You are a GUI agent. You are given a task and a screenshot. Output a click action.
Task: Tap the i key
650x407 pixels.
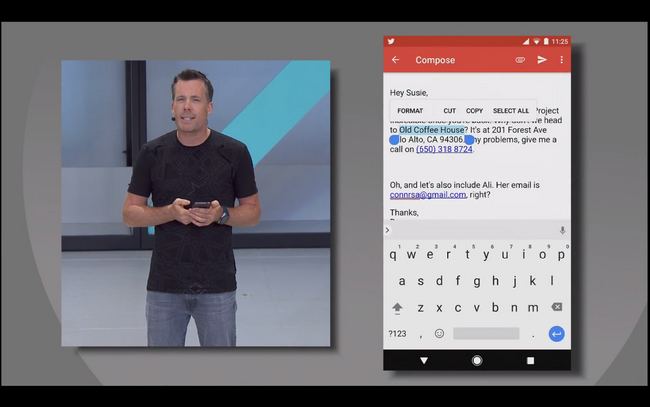tap(524, 254)
